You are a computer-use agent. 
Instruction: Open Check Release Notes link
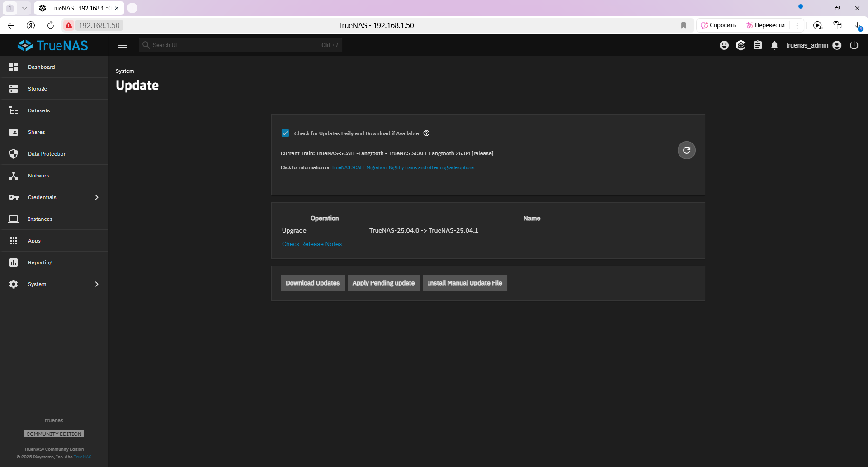(x=312, y=244)
